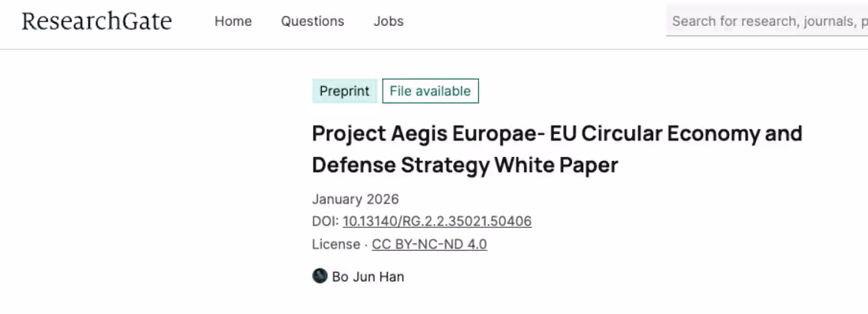Open the DOI 10.13140/RG.2.2.35021.50406 link
The height and width of the screenshot is (314, 868).
437,222
